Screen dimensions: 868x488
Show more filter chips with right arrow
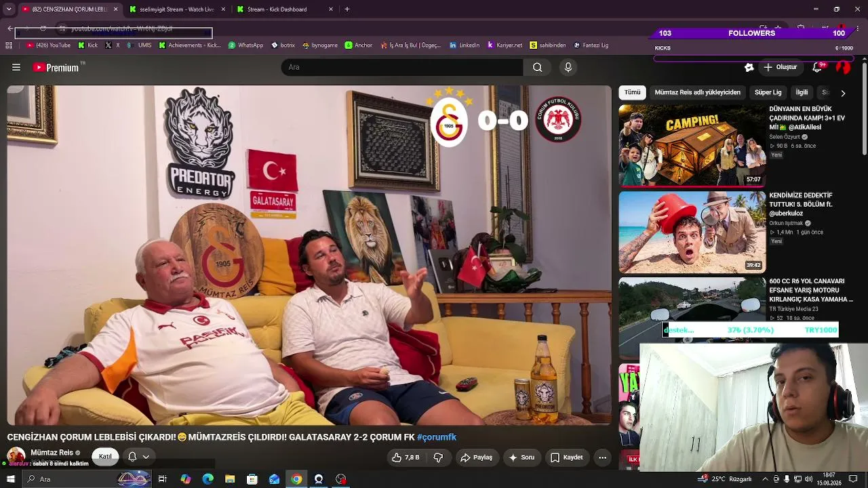tap(843, 93)
